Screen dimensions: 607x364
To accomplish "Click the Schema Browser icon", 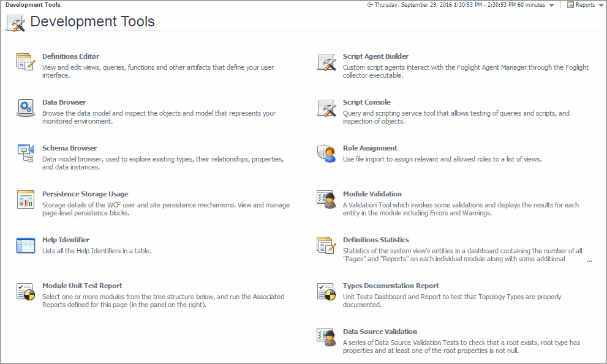I will pyautogui.click(x=26, y=154).
